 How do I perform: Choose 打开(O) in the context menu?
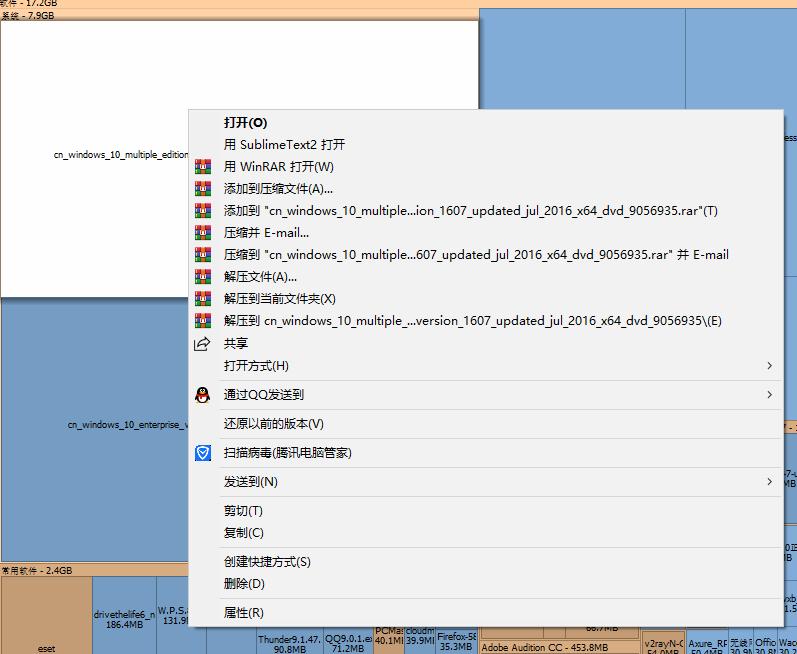click(x=485, y=122)
